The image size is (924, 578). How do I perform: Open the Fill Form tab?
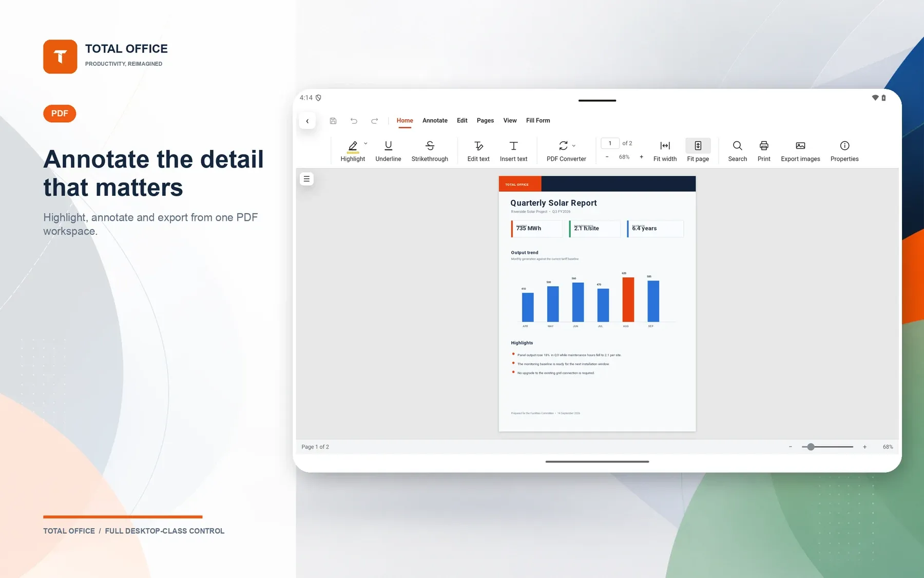click(538, 121)
